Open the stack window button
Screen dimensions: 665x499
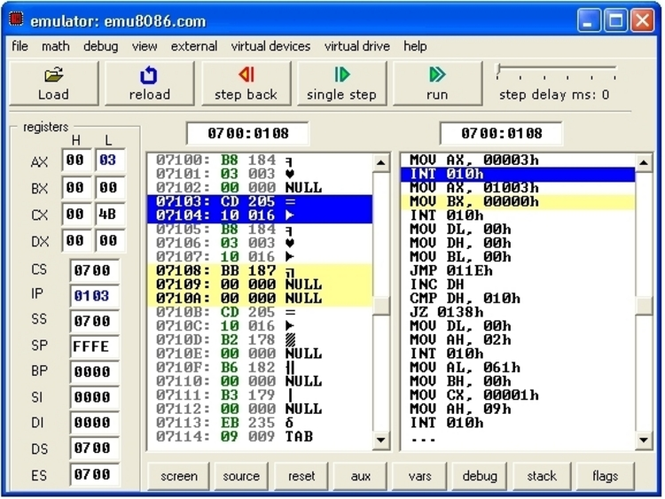click(x=542, y=476)
